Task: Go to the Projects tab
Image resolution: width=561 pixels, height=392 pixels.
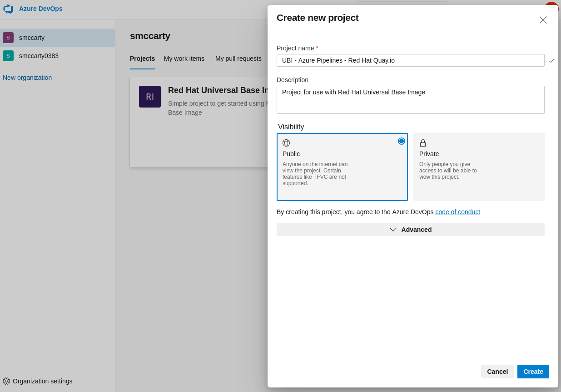Action: coord(142,59)
